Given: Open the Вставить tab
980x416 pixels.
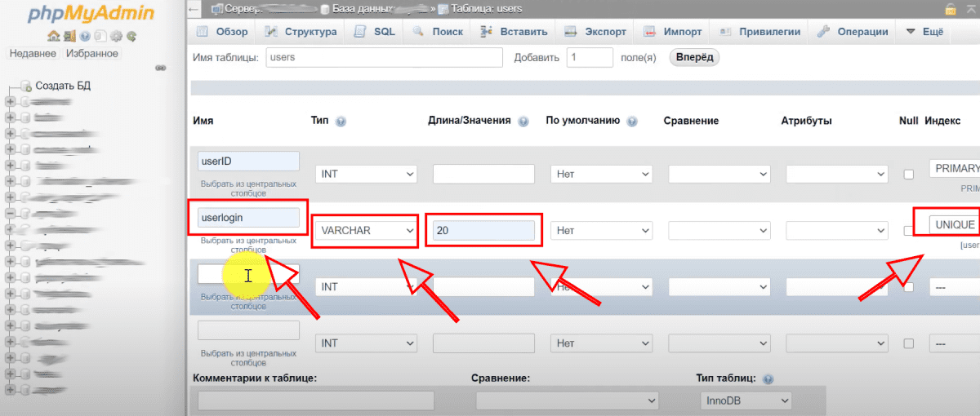Looking at the screenshot, I should pyautogui.click(x=514, y=32).
